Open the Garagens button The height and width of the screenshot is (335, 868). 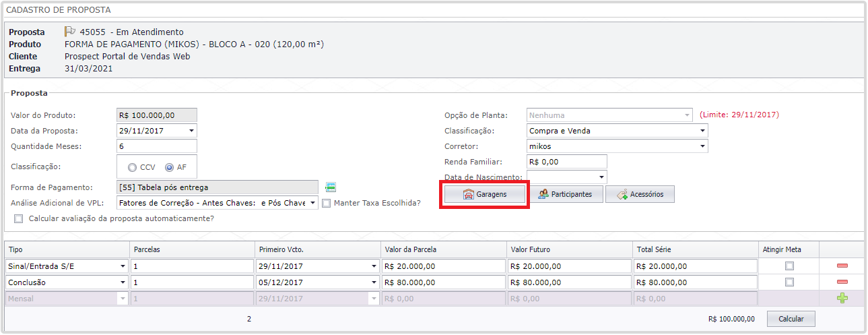(x=485, y=194)
